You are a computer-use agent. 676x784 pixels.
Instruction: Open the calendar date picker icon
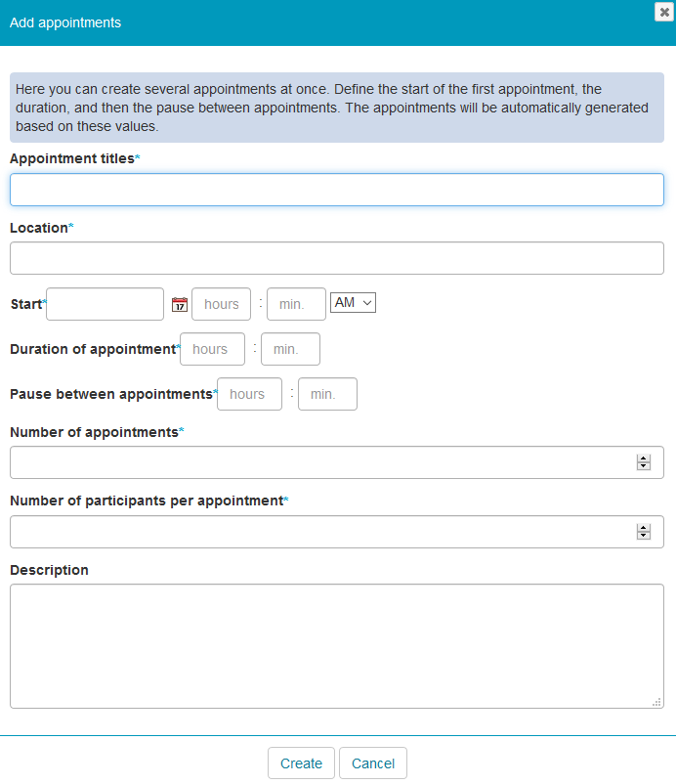pyautogui.click(x=179, y=304)
